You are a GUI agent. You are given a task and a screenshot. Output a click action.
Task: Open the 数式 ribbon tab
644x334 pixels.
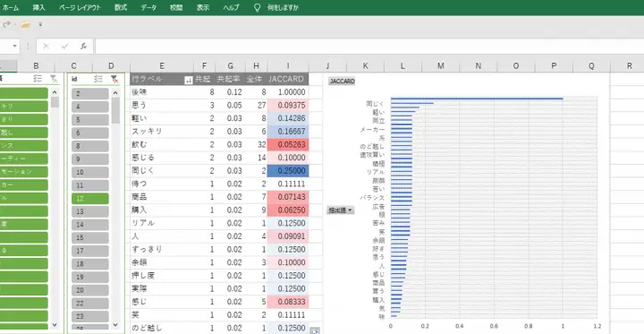tap(121, 7)
